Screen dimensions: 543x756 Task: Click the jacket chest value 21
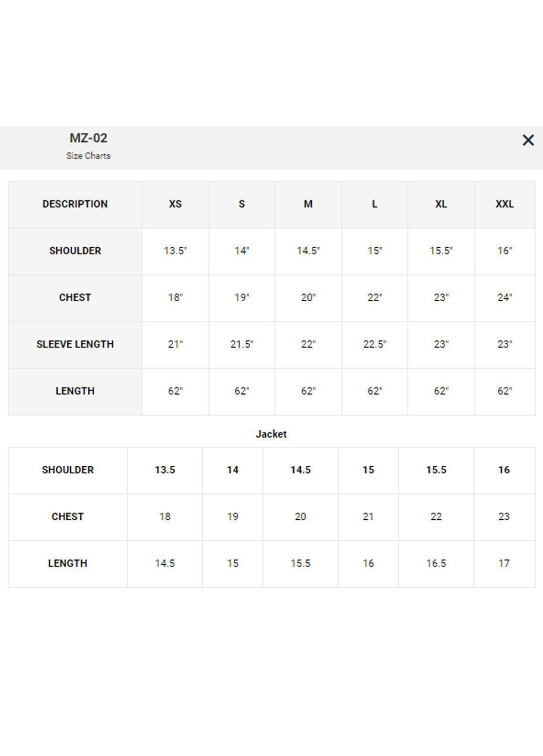(x=368, y=517)
